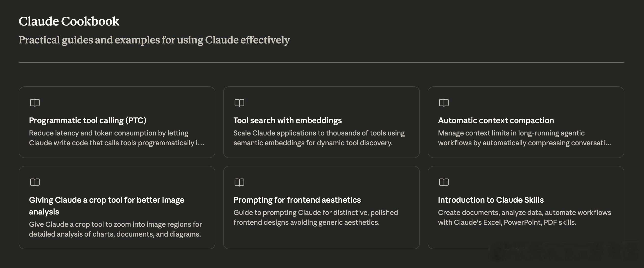
Task: Click the 'Scale Claude applications' description text
Action: 319,138
